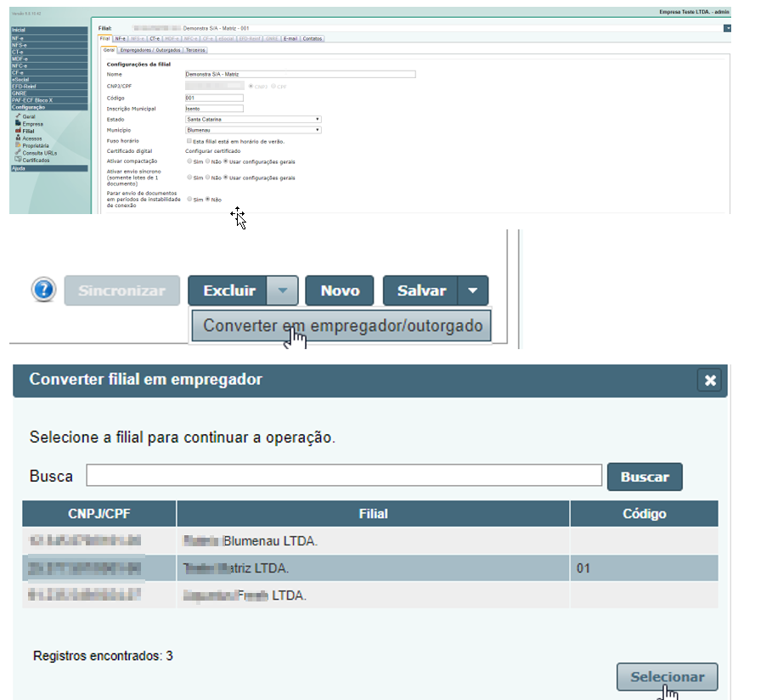
Task: Select Não for Ativar envio síncrono
Action: click(207, 178)
